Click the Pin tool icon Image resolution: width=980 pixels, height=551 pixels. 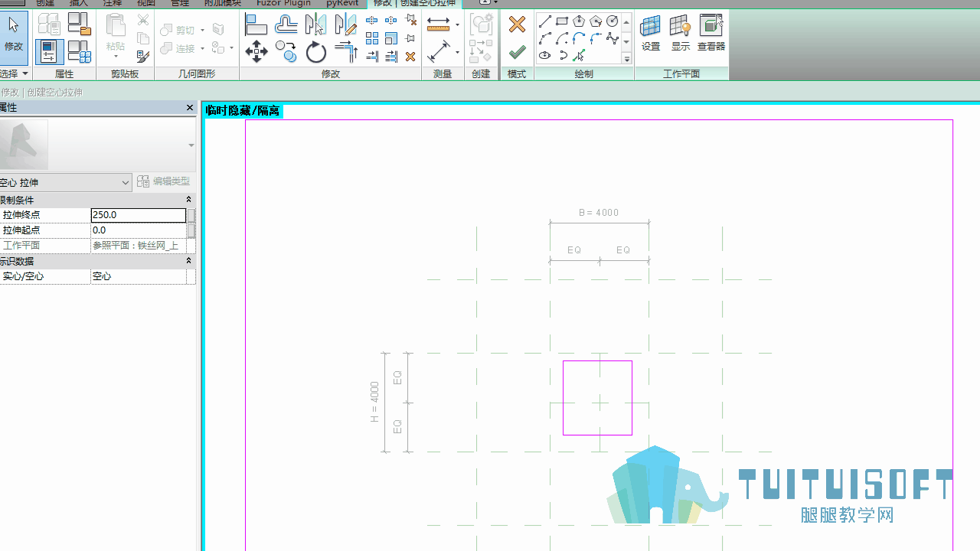[410, 38]
